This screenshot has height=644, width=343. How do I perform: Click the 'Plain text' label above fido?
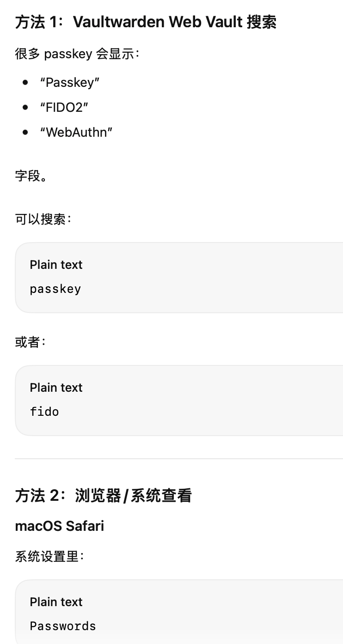tap(56, 388)
